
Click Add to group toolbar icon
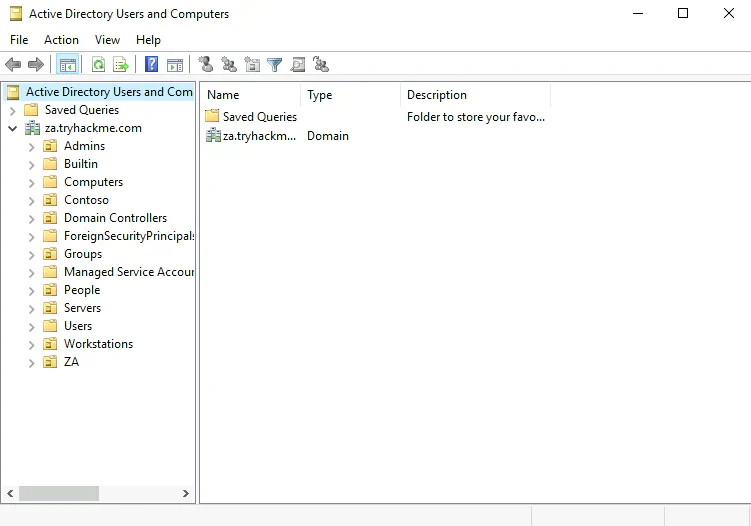pos(320,64)
